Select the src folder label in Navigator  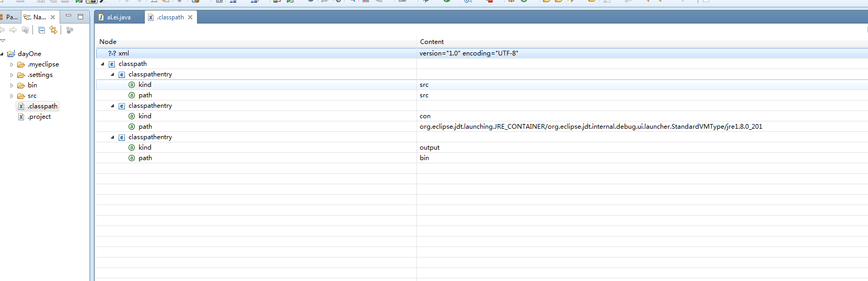(32, 96)
